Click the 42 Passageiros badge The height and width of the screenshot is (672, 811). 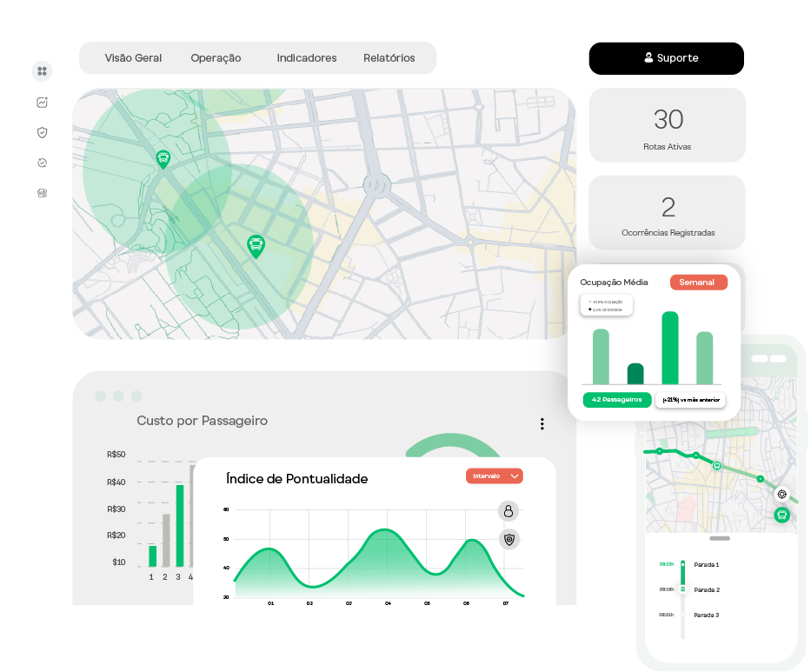(617, 400)
